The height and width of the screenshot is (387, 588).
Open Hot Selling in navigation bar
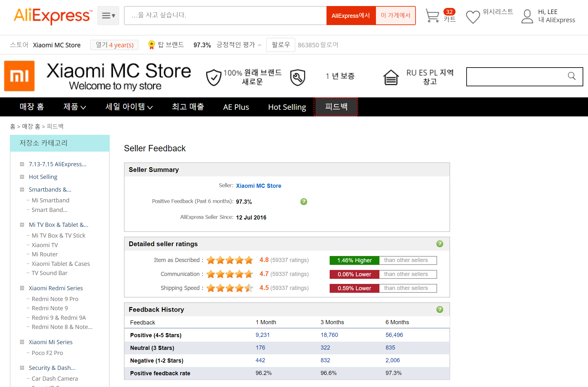point(287,107)
